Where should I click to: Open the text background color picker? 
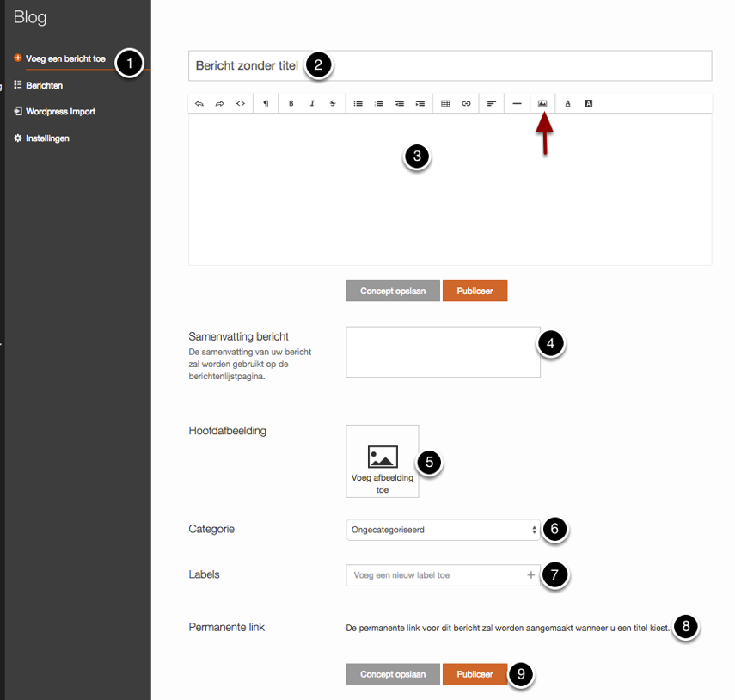point(589,103)
